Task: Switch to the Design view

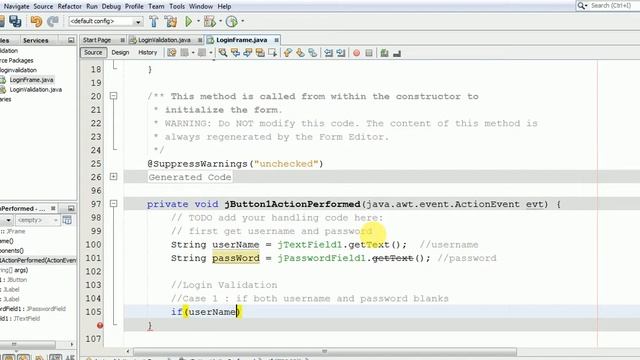Action: (x=120, y=53)
